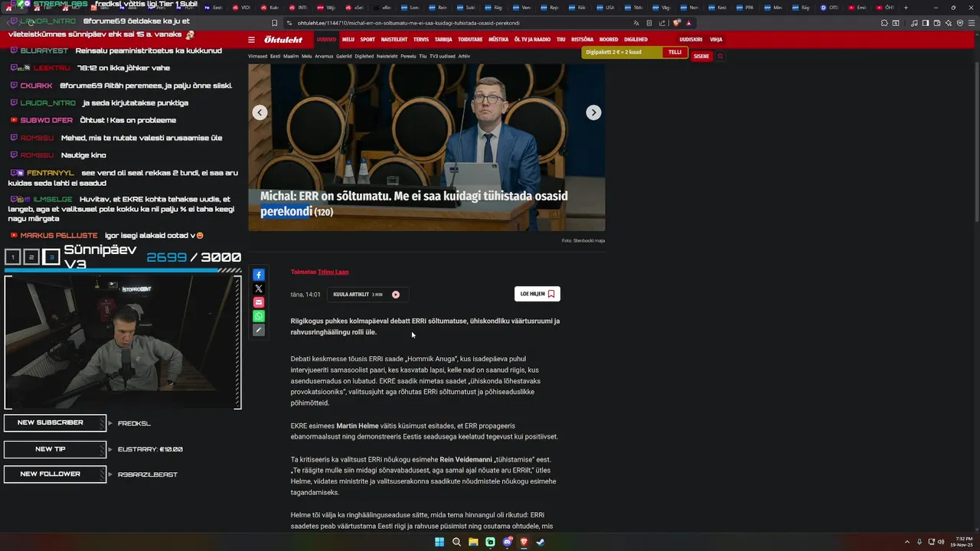Screen dimensions: 980x551
Task: Click the streamer webcam feed
Action: pos(122,342)
